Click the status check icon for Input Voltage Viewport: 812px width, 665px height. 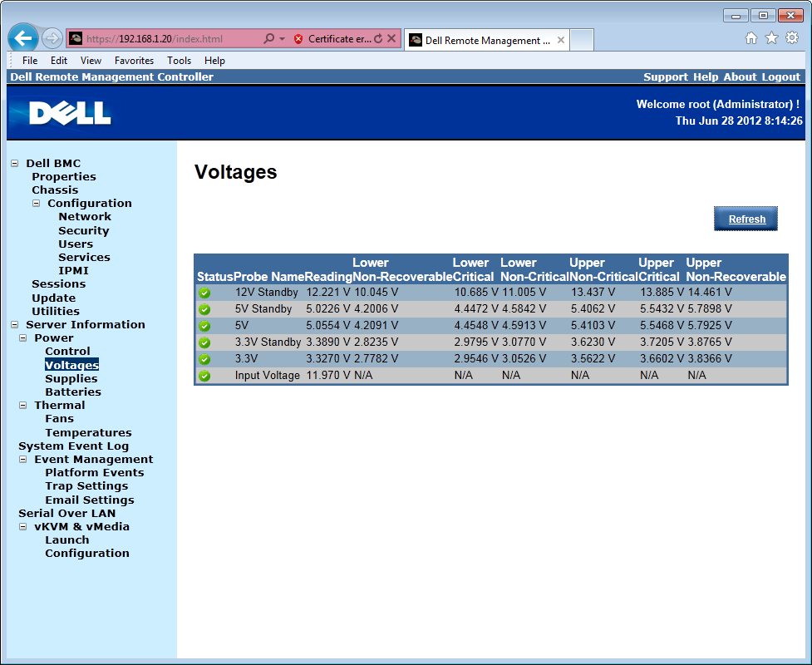click(204, 376)
